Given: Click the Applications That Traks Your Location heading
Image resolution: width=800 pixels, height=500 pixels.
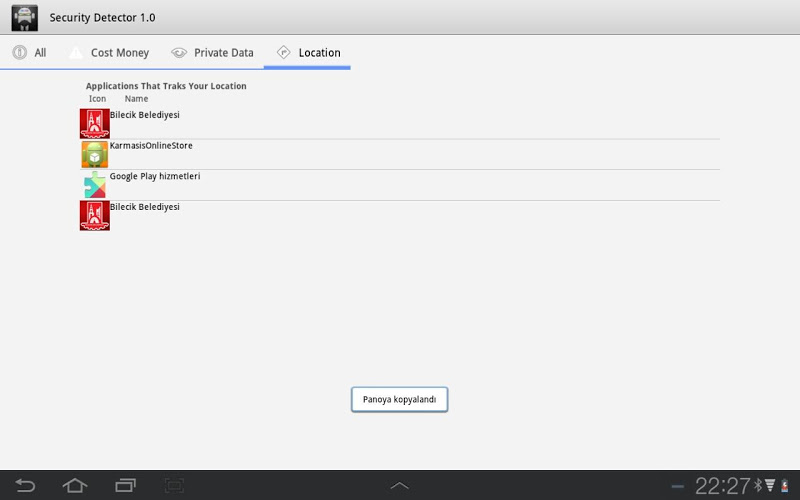Looking at the screenshot, I should 166,86.
